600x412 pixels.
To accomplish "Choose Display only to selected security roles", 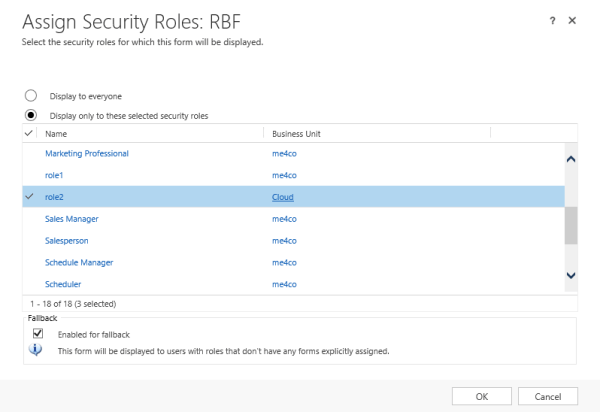I will point(31,115).
